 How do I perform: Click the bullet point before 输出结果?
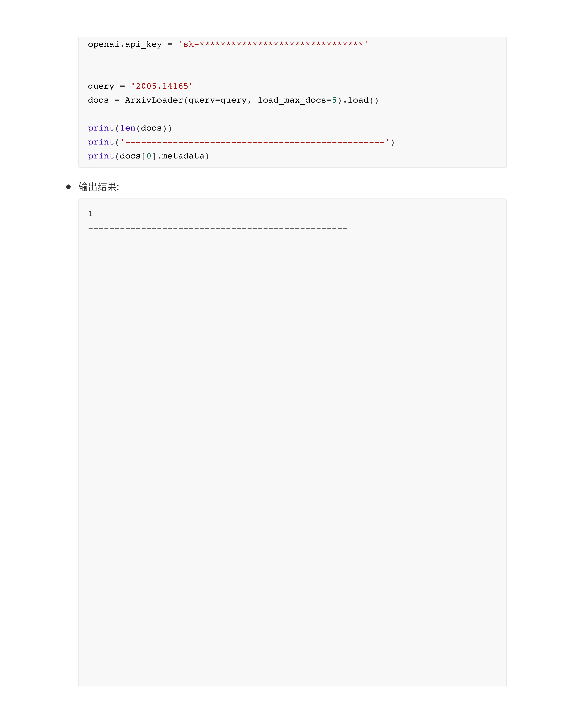click(68, 187)
